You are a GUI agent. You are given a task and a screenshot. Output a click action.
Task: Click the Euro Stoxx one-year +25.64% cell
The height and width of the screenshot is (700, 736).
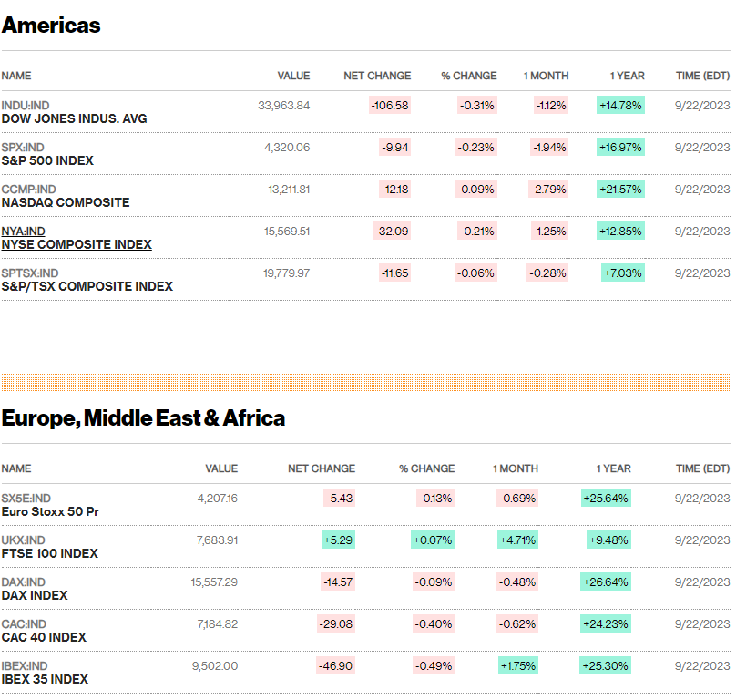(x=606, y=498)
